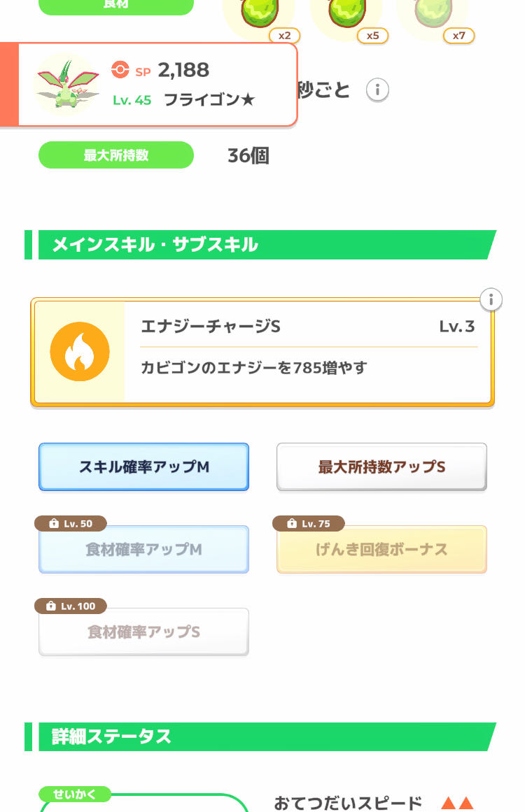This screenshot has height=812, width=525.
Task: Tap the lock badge labeled Lv. 50
Action: (70, 524)
